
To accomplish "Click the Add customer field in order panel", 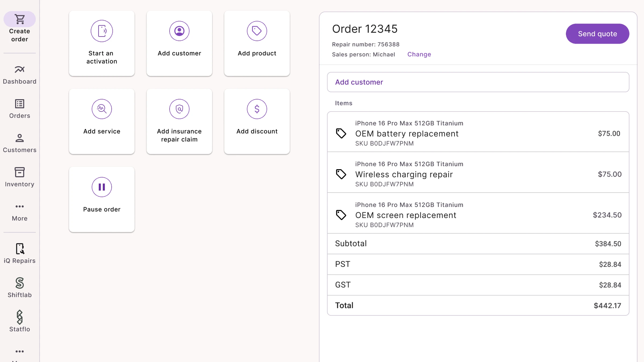I will click(x=478, y=82).
